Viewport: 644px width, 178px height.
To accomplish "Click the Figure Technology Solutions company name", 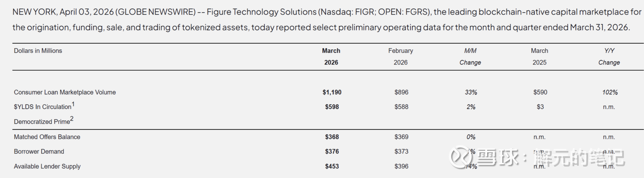I will click(x=262, y=12).
